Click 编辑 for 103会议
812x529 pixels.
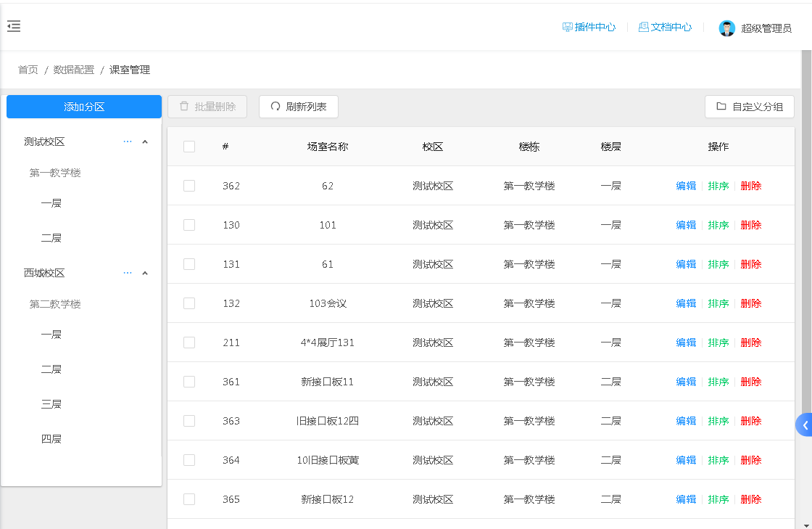pos(686,303)
